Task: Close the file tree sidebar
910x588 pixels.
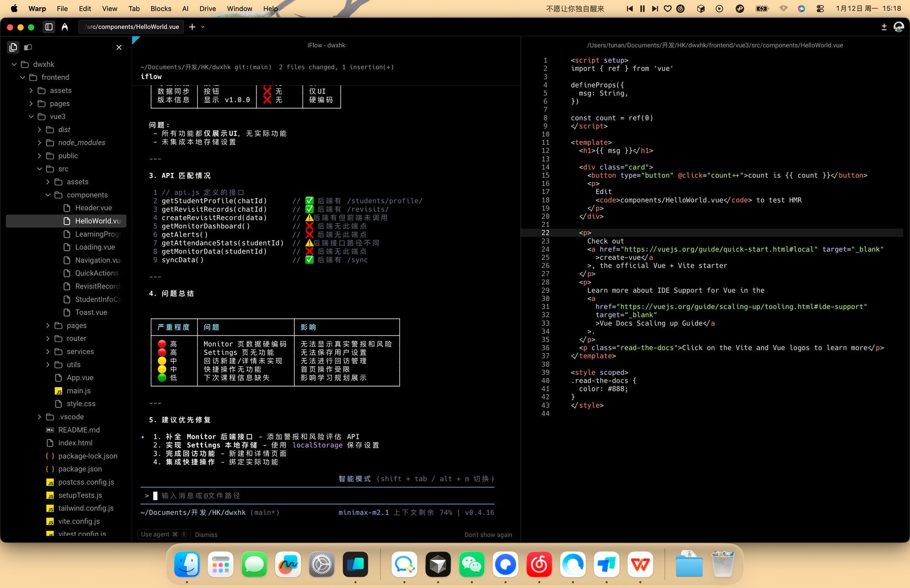Action: (x=119, y=47)
